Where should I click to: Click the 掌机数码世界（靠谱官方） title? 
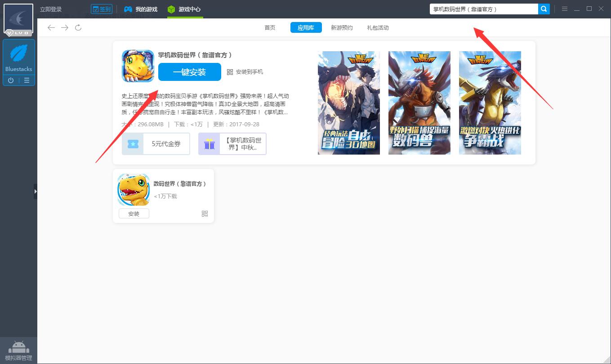coord(195,55)
